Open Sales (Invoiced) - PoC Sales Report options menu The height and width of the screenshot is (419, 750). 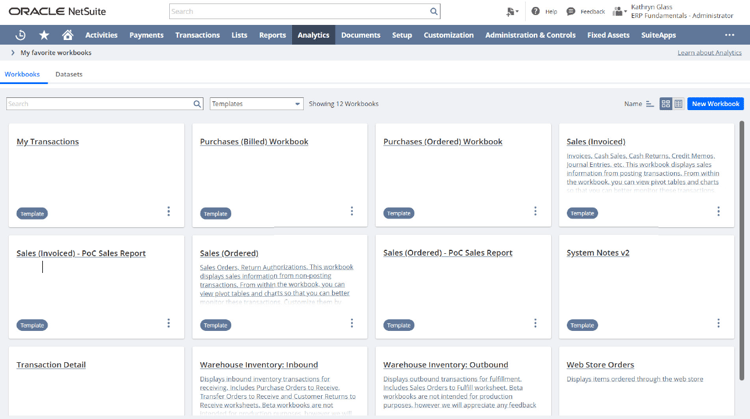[168, 323]
